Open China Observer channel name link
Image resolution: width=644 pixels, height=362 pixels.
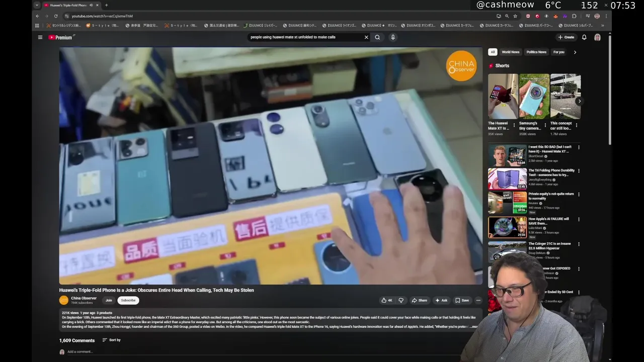tap(84, 298)
